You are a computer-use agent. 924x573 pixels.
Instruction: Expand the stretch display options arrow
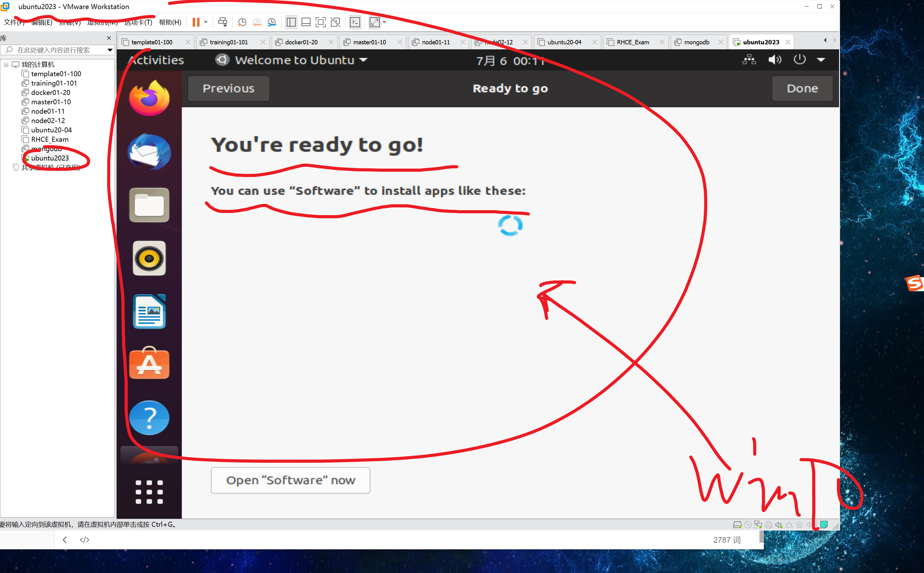pos(384,22)
